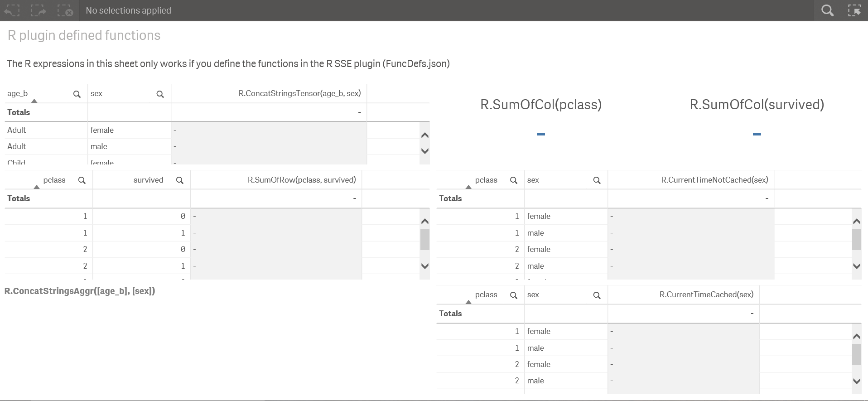Search sex column in CurrentTimeCached table
Viewport: 868px width, 401px height.
(597, 295)
